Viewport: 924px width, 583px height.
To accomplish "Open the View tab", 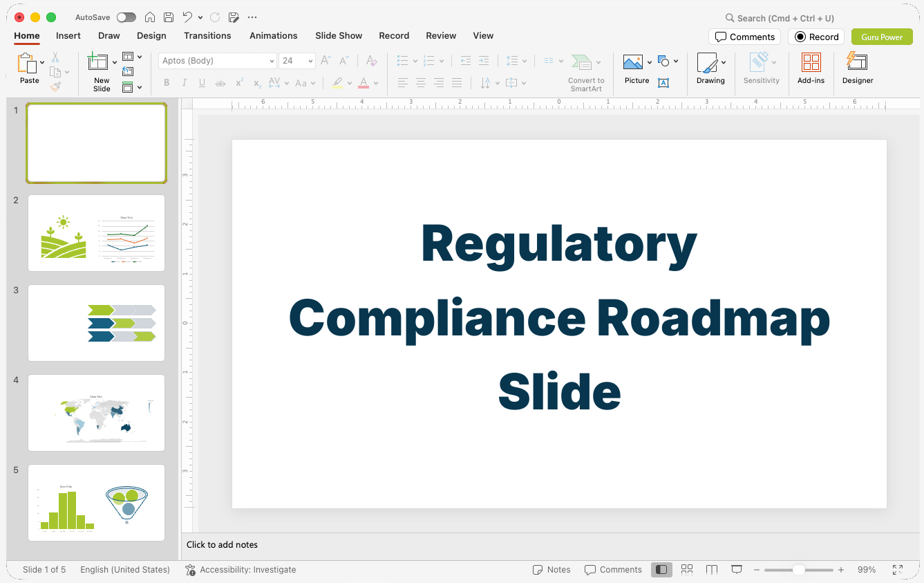I will click(483, 36).
